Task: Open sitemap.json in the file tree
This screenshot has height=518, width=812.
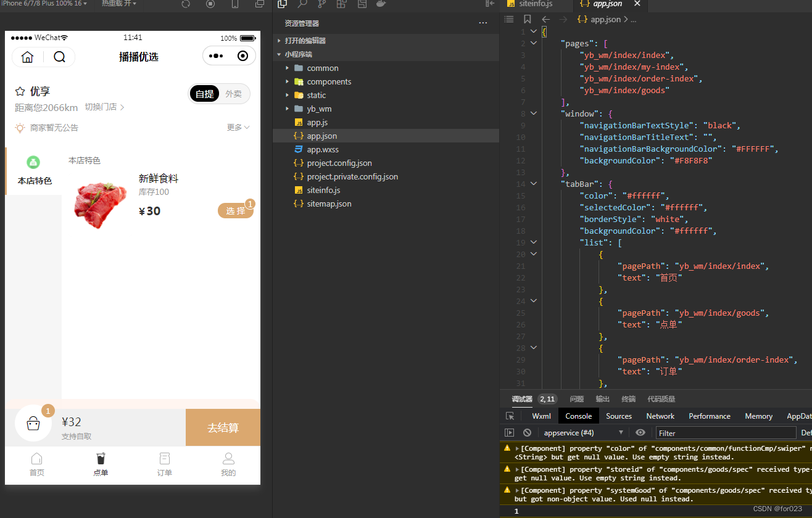Action: tap(386, 203)
